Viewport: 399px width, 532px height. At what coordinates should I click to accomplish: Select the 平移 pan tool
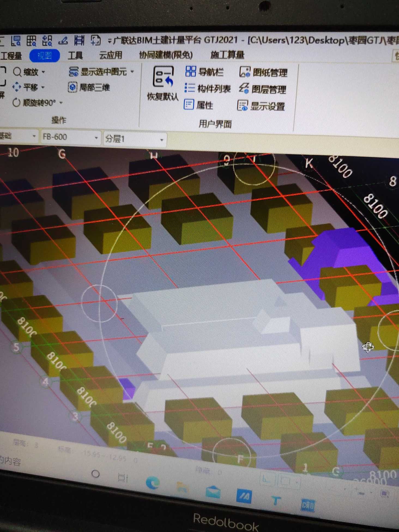25,87
